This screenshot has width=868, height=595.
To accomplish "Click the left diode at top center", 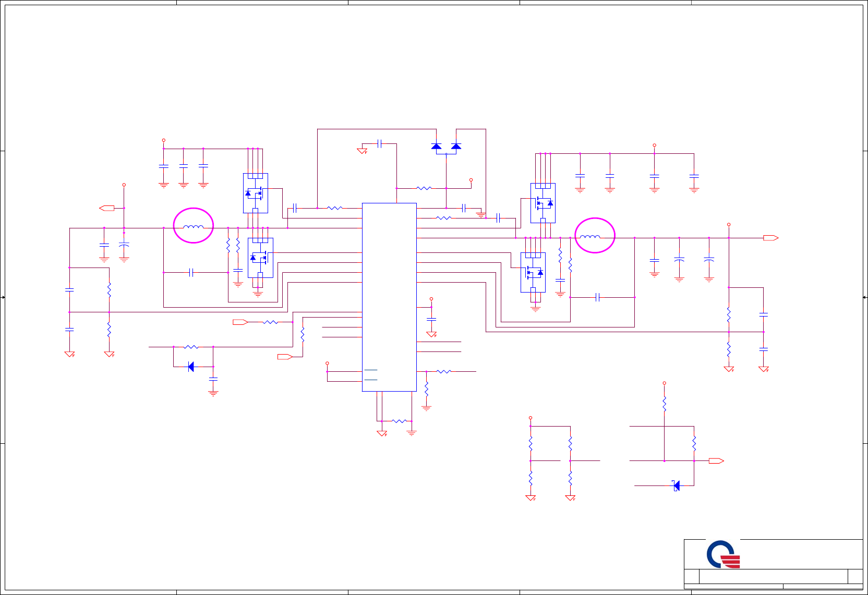I will click(437, 146).
